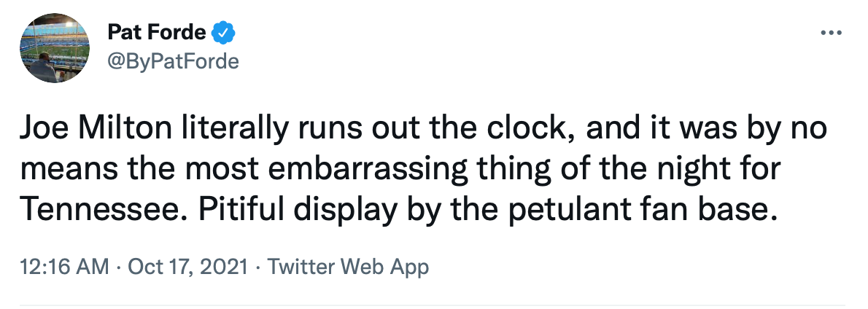
Task: Click the Oct 17, 2021 date
Action: [187, 267]
